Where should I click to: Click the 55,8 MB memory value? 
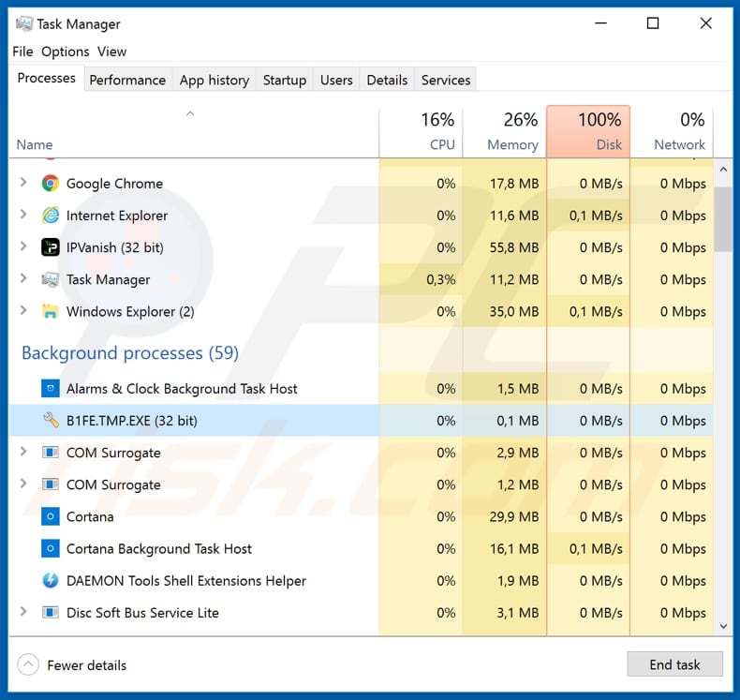[514, 247]
